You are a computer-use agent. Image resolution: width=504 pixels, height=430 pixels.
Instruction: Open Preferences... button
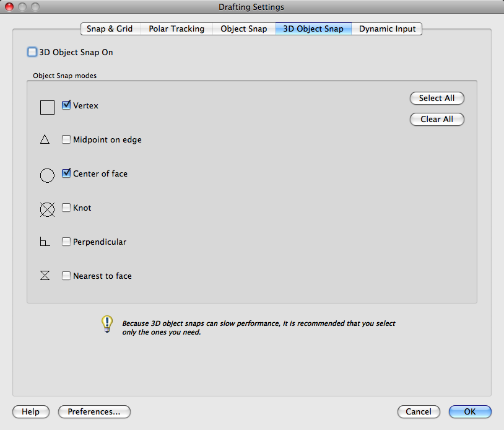(x=94, y=412)
